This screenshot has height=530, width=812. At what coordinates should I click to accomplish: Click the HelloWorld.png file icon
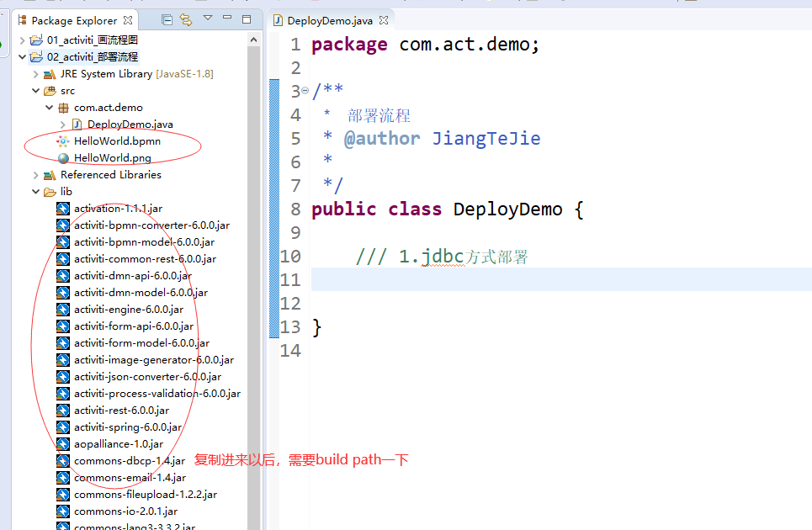[x=63, y=158]
